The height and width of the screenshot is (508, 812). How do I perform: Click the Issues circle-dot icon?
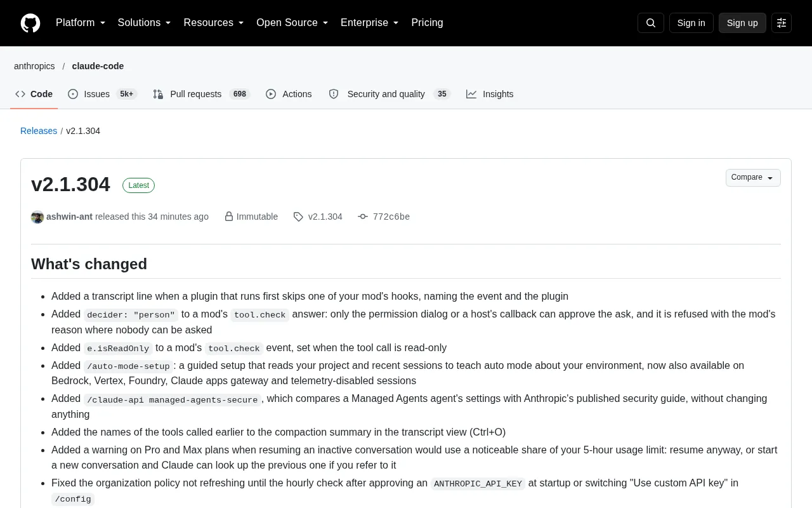coord(73,94)
